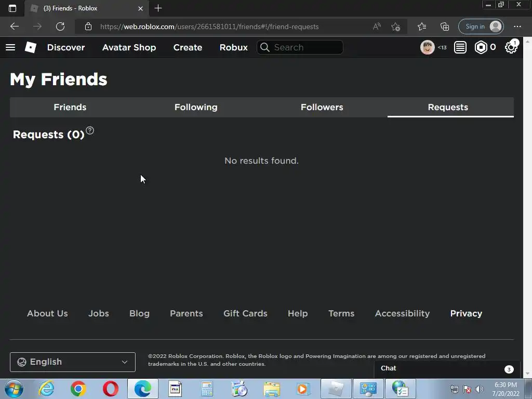Open the file explorer folder taskbar icon

[x=271, y=389]
